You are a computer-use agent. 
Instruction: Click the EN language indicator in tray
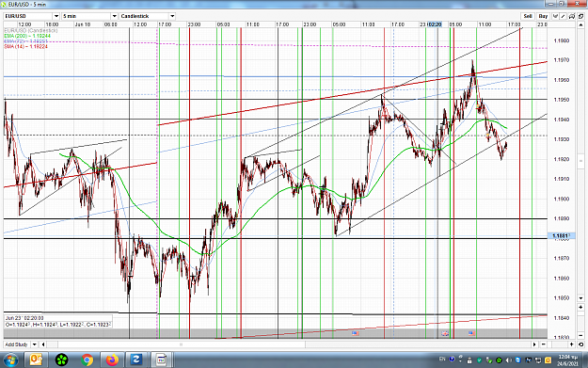442,359
